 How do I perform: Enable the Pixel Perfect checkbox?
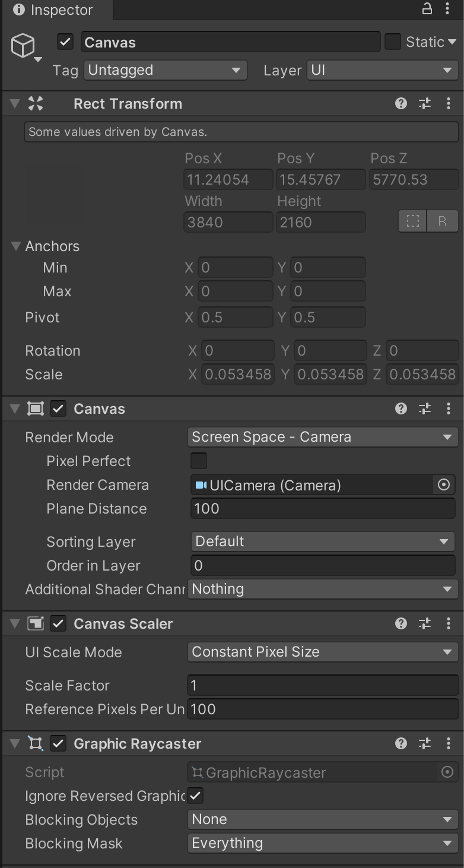coord(199,461)
